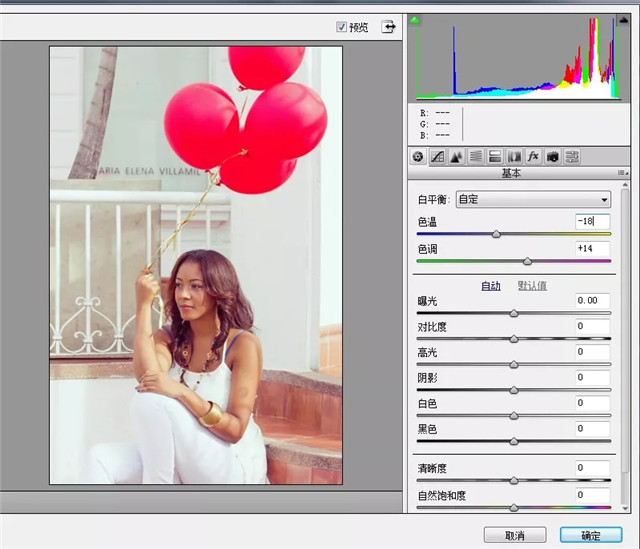Select the HSL / Grayscale panel icon
The height and width of the screenshot is (549, 640).
tap(476, 156)
